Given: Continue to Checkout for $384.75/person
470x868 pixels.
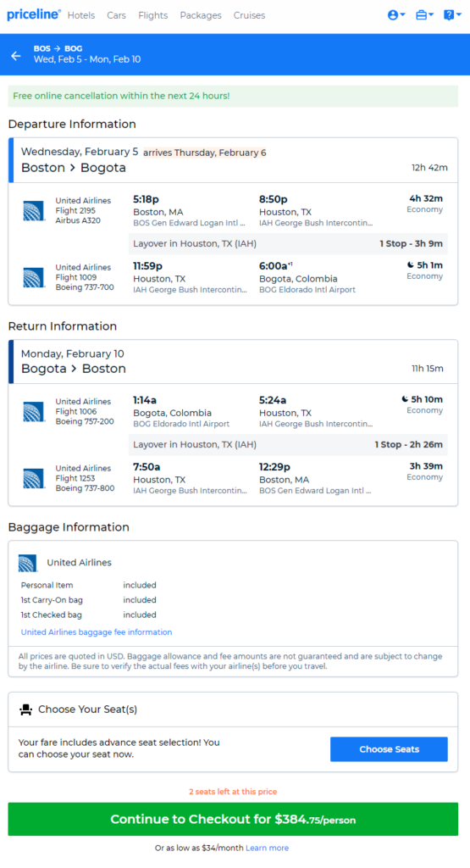Looking at the screenshot, I should point(233,819).
